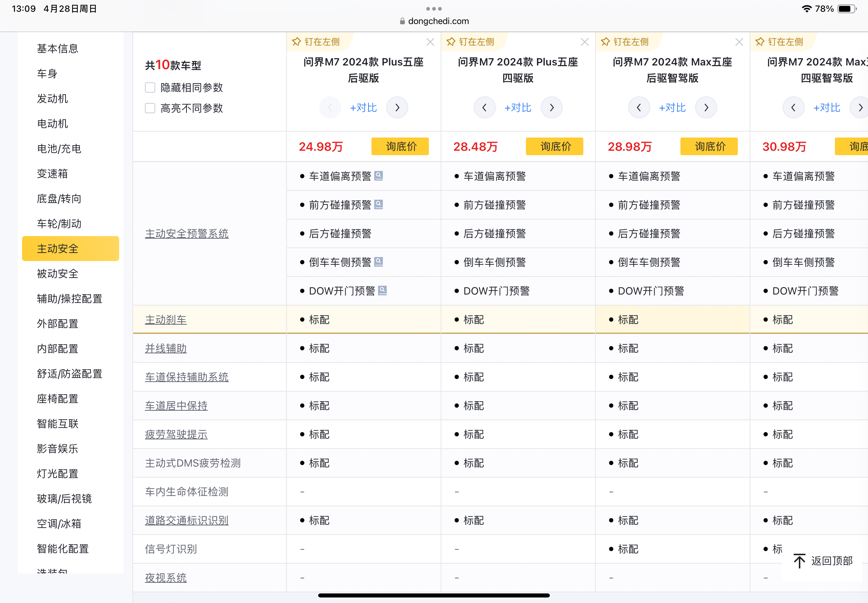The image size is (868, 603).
Task: View image for 倒车车侧预警
Action: (378, 262)
